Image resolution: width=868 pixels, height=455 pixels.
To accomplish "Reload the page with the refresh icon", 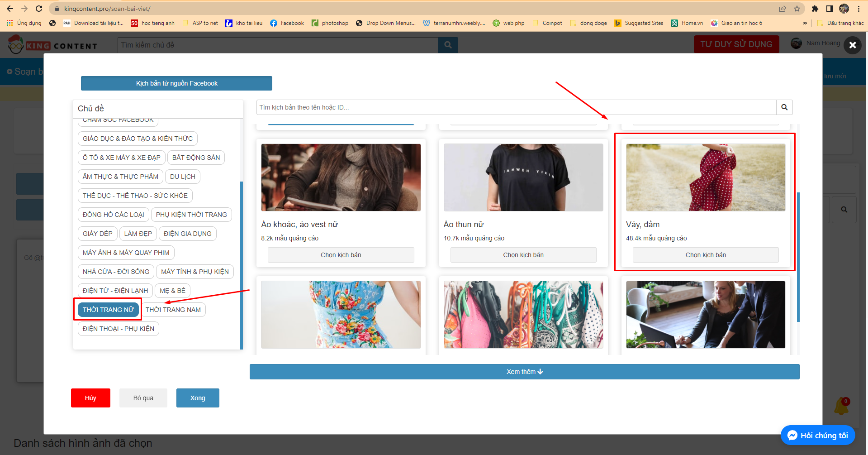I will click(39, 9).
